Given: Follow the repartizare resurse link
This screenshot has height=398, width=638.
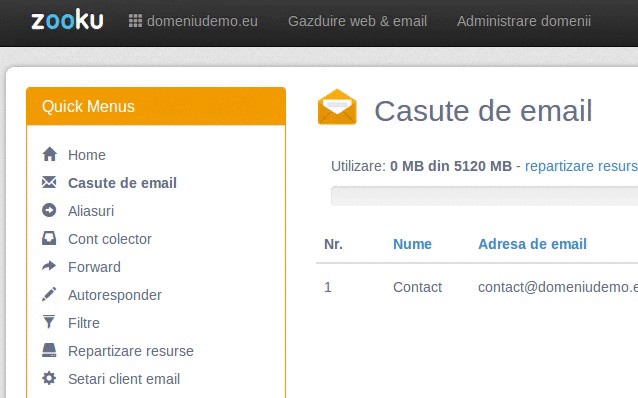Looking at the screenshot, I should click(581, 166).
